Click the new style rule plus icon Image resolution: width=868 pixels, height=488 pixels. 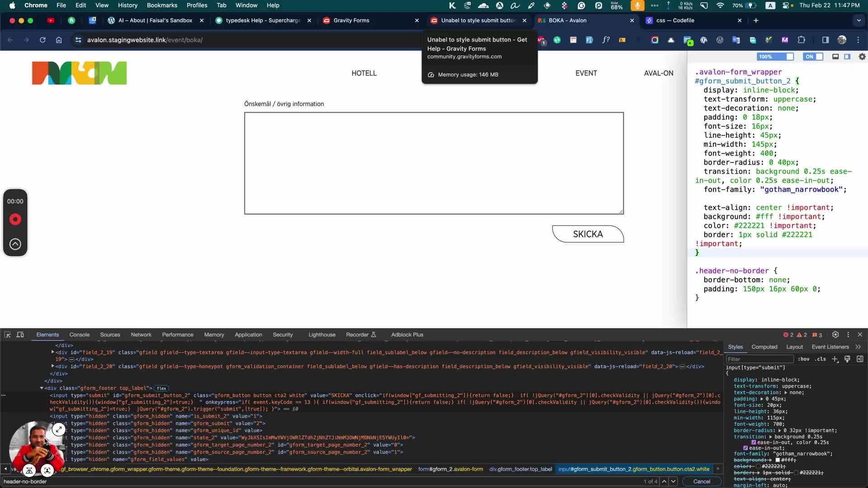(x=835, y=359)
